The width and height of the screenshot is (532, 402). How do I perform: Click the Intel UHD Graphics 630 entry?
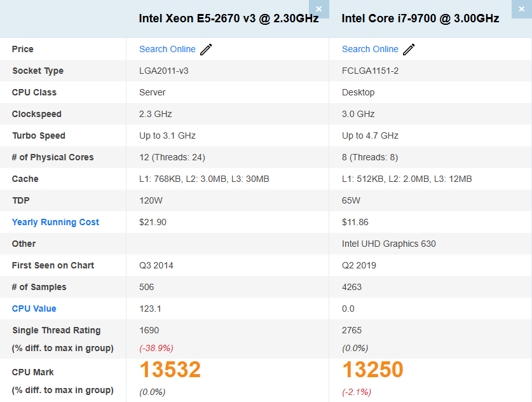coord(388,244)
